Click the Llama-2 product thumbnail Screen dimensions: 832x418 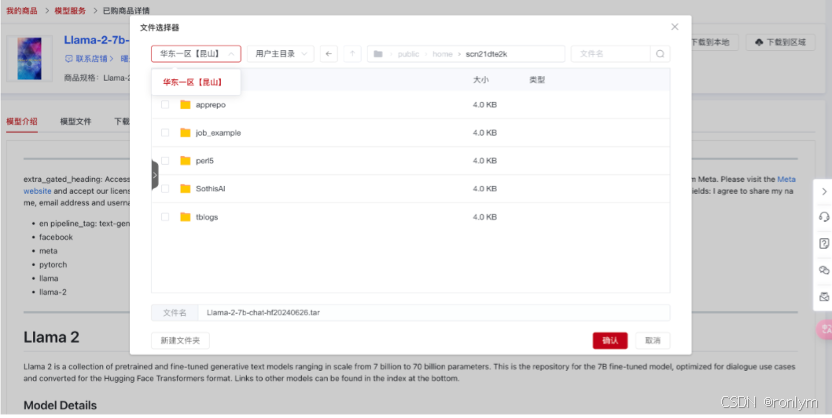click(29, 58)
